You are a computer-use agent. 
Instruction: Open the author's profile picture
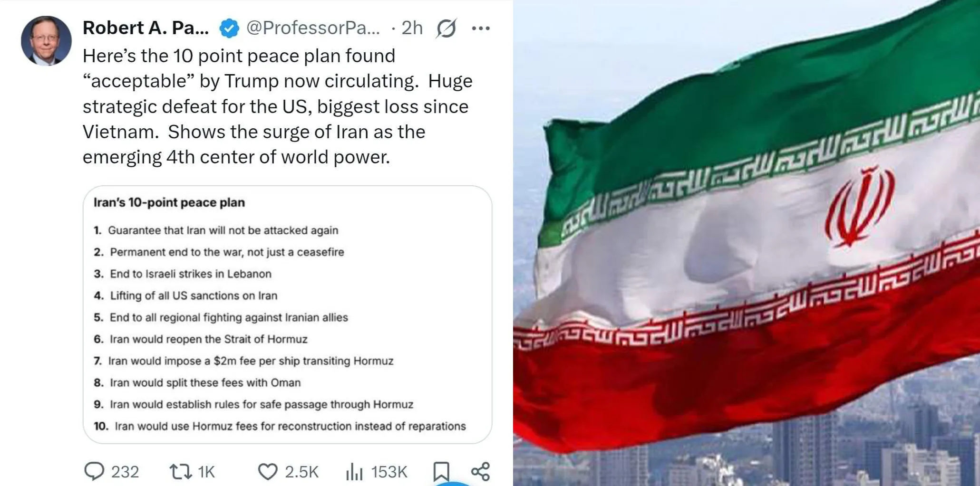46,41
